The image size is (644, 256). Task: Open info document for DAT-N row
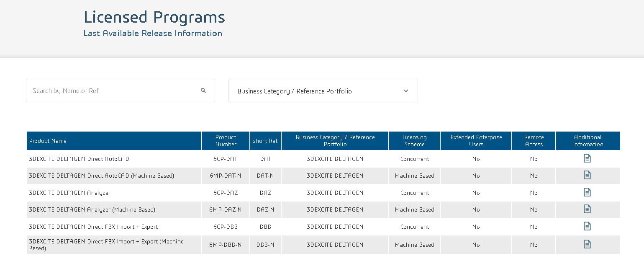tap(587, 175)
